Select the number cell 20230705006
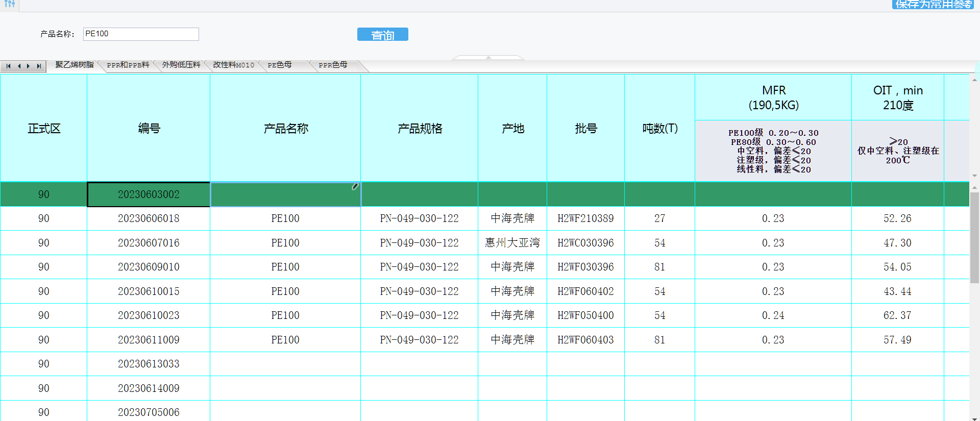The height and width of the screenshot is (421, 980). click(x=149, y=412)
